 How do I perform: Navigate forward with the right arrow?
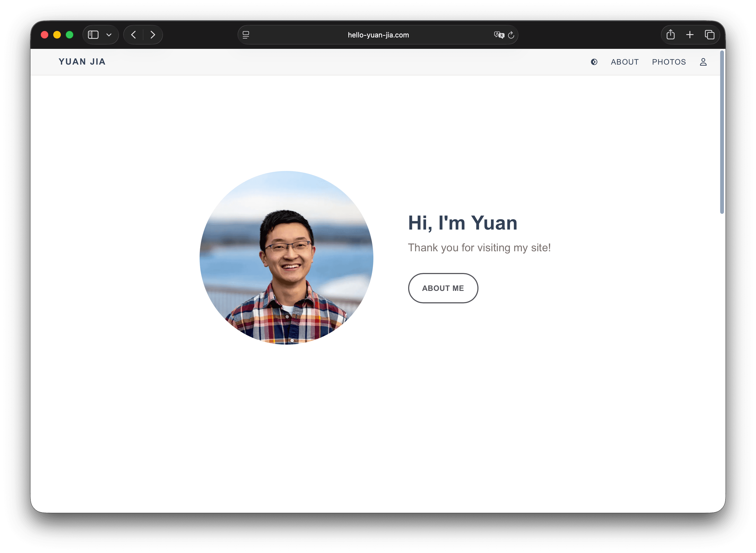pos(153,34)
